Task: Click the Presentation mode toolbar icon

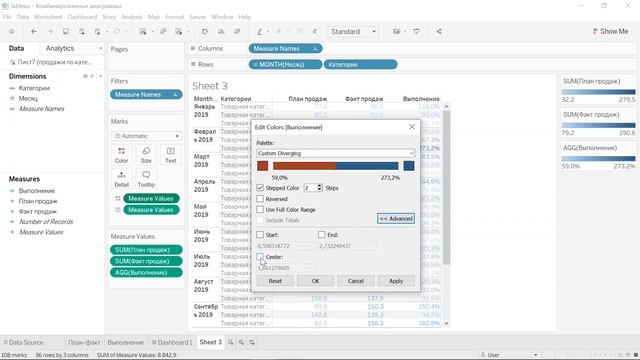Action: 416,31
